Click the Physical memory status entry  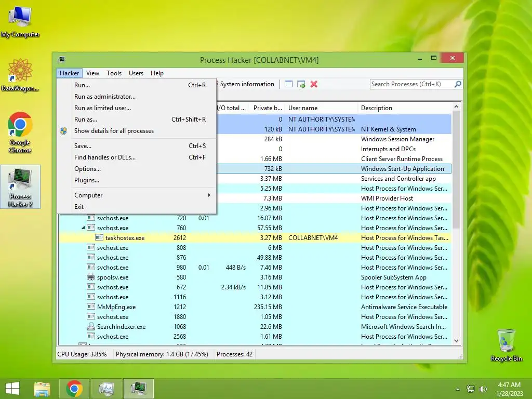pyautogui.click(x=162, y=354)
